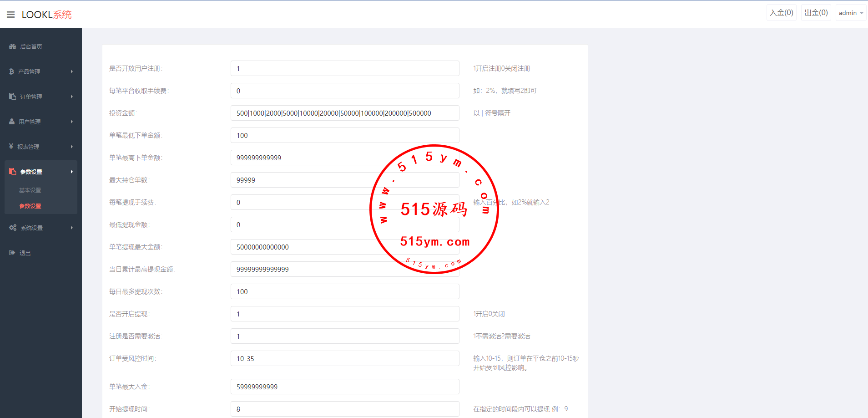The height and width of the screenshot is (418, 868).
Task: Click the gears icon beside 系统设置
Action: point(13,228)
